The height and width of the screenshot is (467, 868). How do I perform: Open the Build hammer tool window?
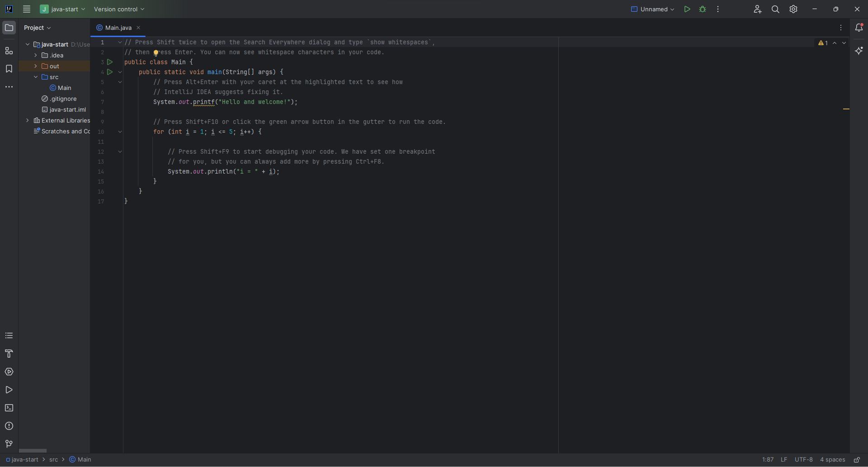[x=9, y=354]
